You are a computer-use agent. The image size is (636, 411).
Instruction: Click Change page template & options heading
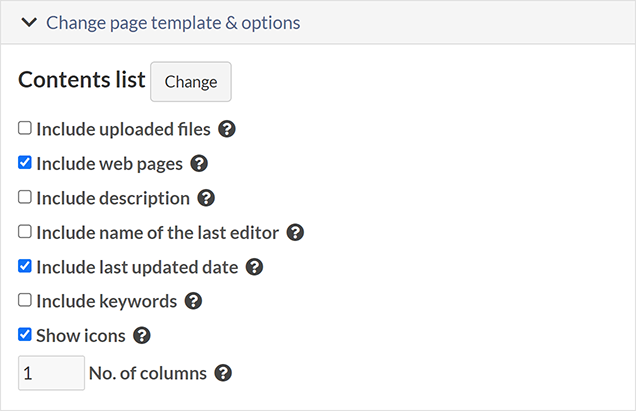pyautogui.click(x=173, y=22)
